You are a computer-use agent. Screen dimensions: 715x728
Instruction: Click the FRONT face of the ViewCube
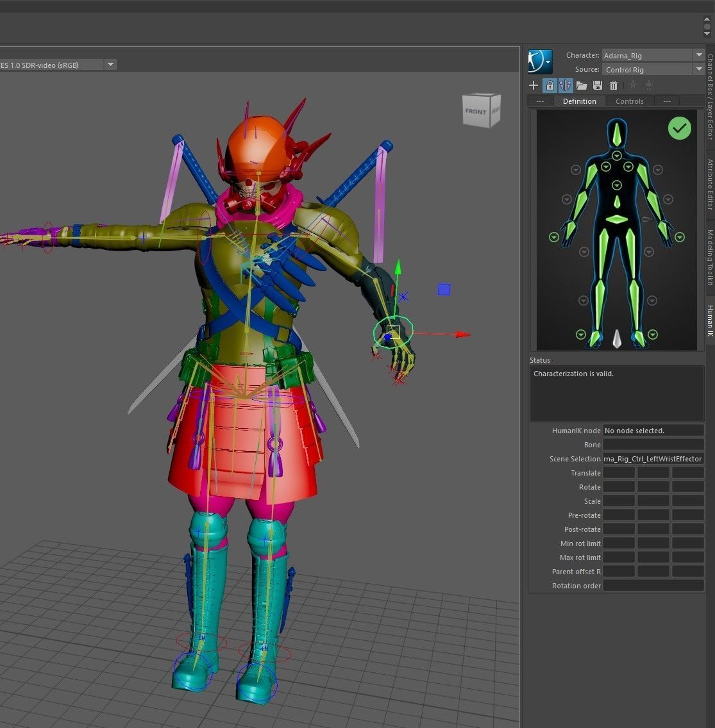(x=476, y=112)
